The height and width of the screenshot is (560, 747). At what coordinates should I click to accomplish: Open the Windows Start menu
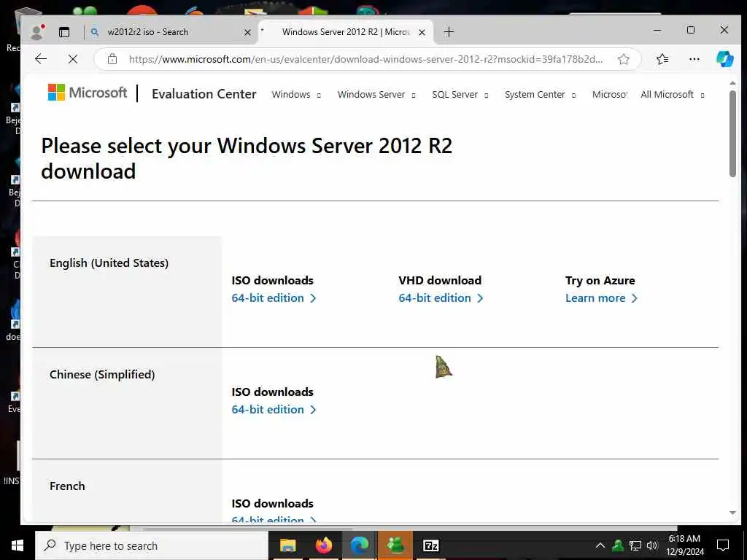tap(18, 545)
